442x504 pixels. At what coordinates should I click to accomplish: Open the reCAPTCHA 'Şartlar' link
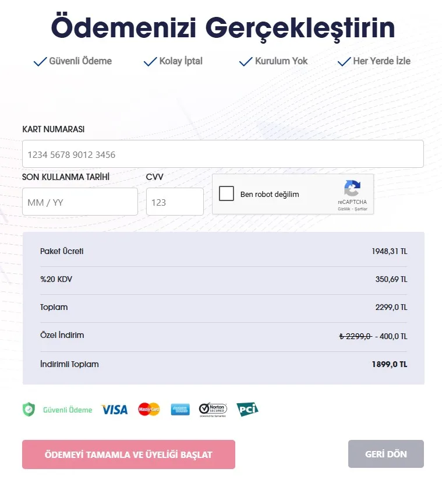[x=361, y=209]
